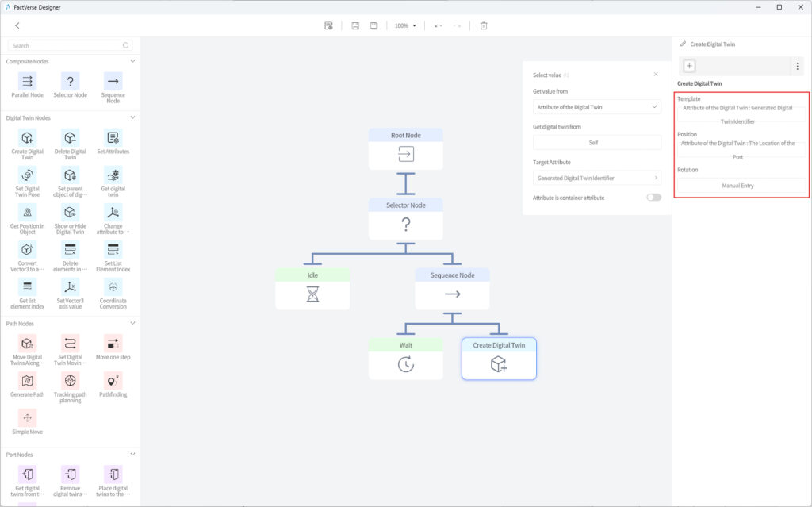Screen dimensions: 812x507
Task: Open the three-dot more options menu
Action: [x=798, y=66]
